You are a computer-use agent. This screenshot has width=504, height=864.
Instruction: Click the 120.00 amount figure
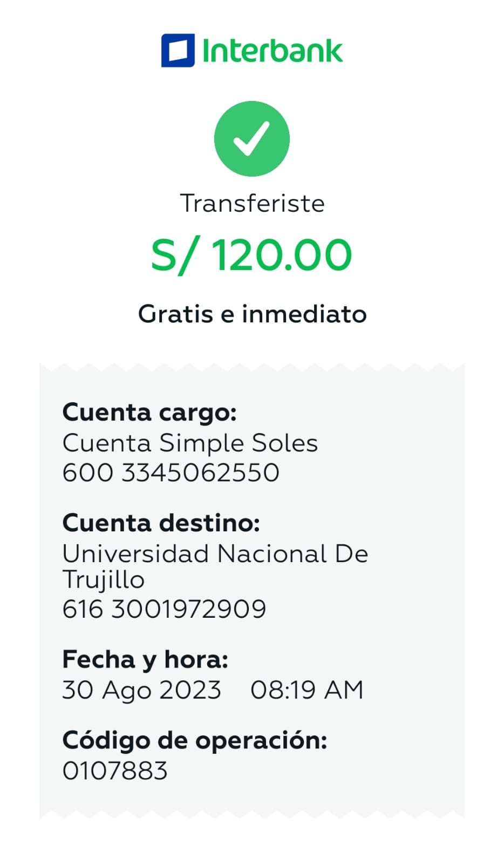click(281, 255)
